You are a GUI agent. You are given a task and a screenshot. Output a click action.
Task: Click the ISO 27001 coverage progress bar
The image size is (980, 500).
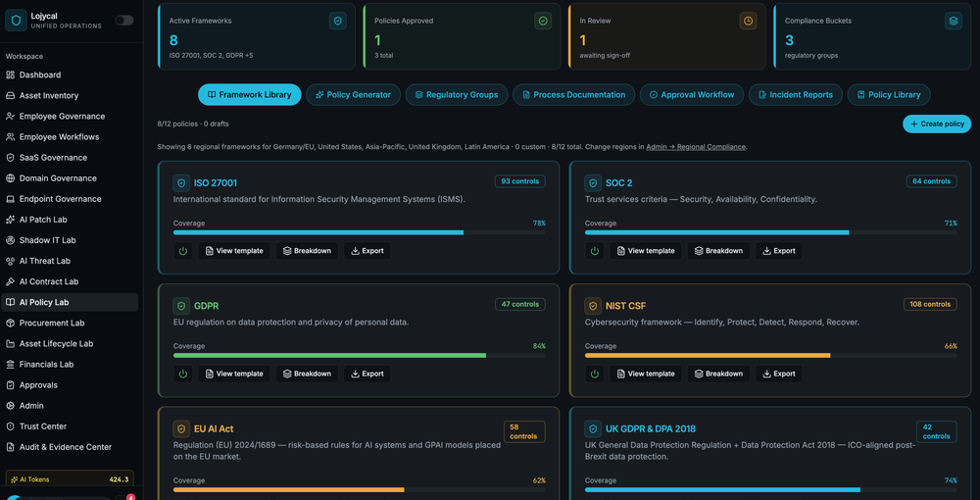point(359,232)
